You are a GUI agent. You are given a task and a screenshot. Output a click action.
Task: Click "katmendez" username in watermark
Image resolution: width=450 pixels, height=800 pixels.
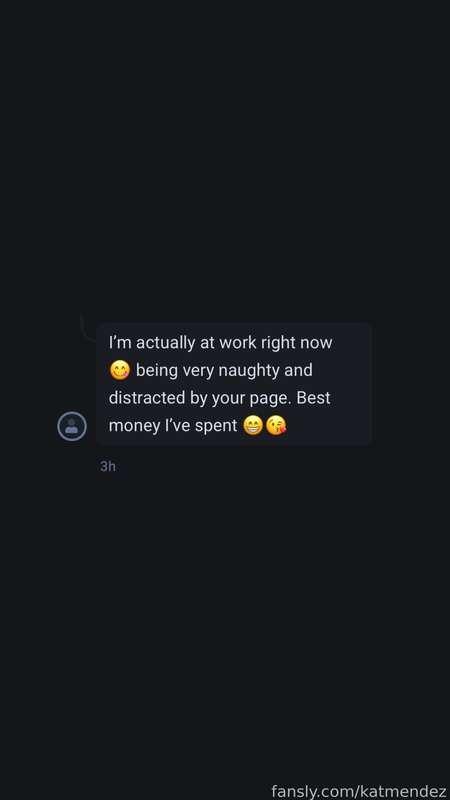pyautogui.click(x=404, y=791)
